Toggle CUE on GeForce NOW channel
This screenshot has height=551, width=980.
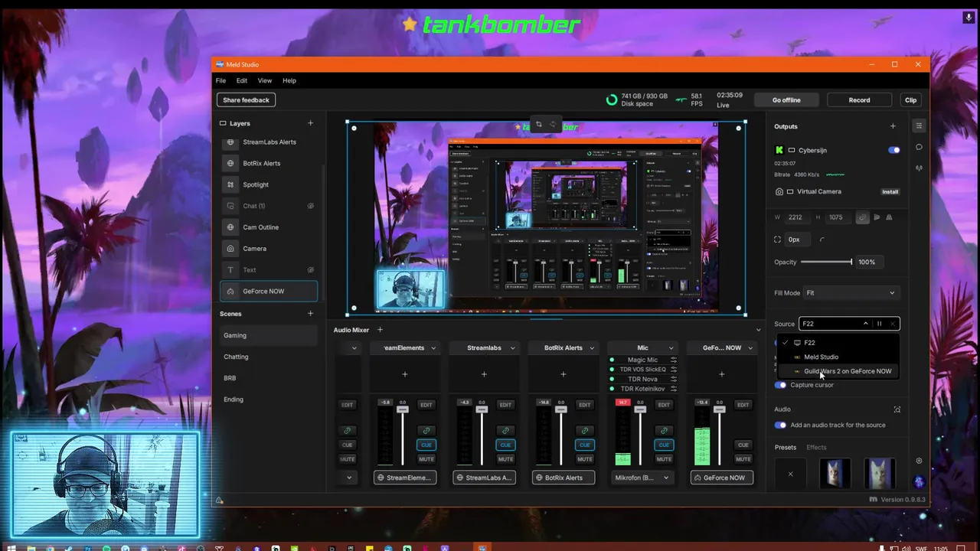pyautogui.click(x=743, y=445)
